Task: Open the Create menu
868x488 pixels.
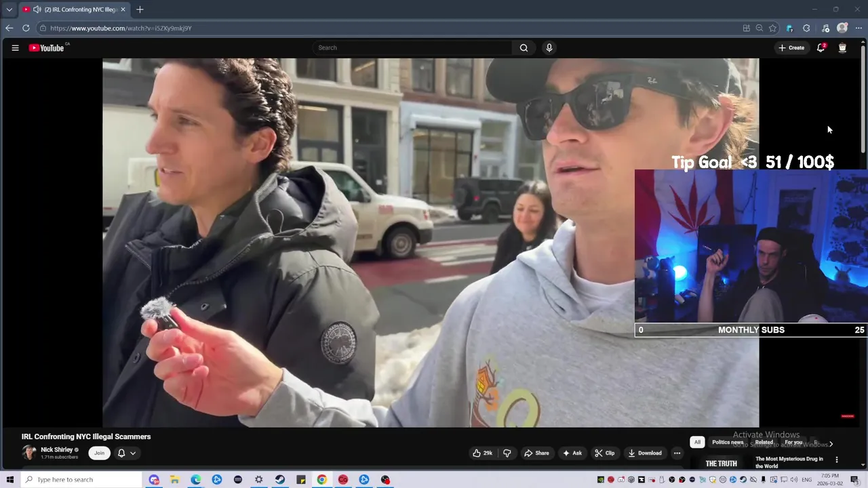Action: (791, 47)
